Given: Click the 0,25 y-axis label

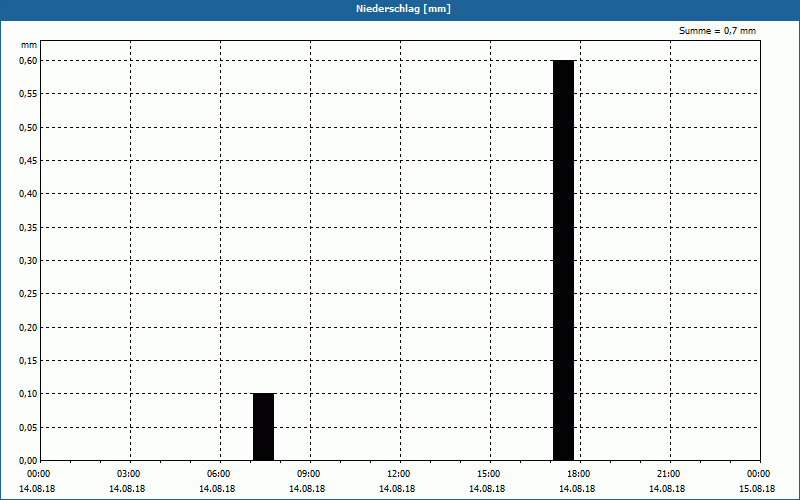Looking at the screenshot, I should point(28,294).
